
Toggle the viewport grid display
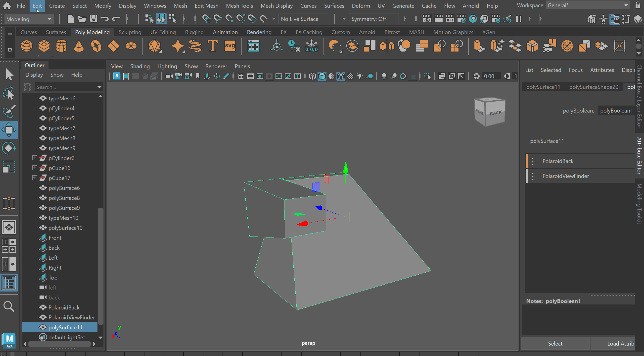241,76
